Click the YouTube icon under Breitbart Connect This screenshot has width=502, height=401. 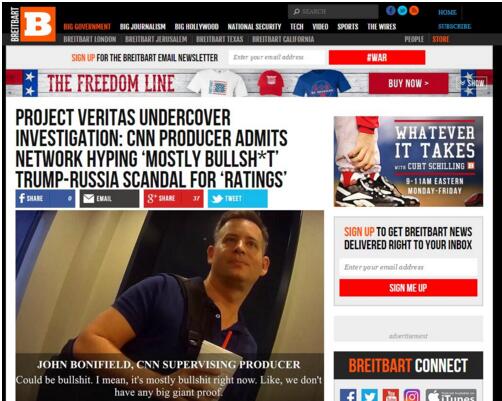click(x=391, y=395)
